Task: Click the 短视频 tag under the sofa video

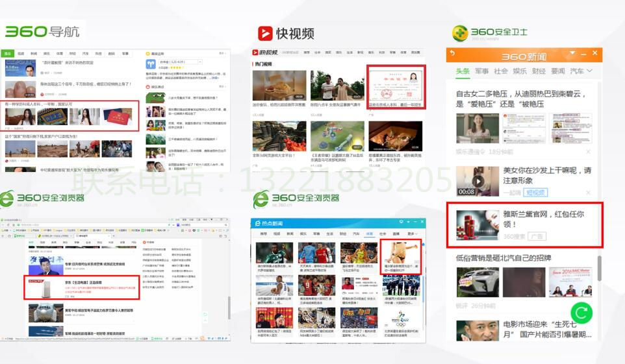Action: click(x=535, y=192)
